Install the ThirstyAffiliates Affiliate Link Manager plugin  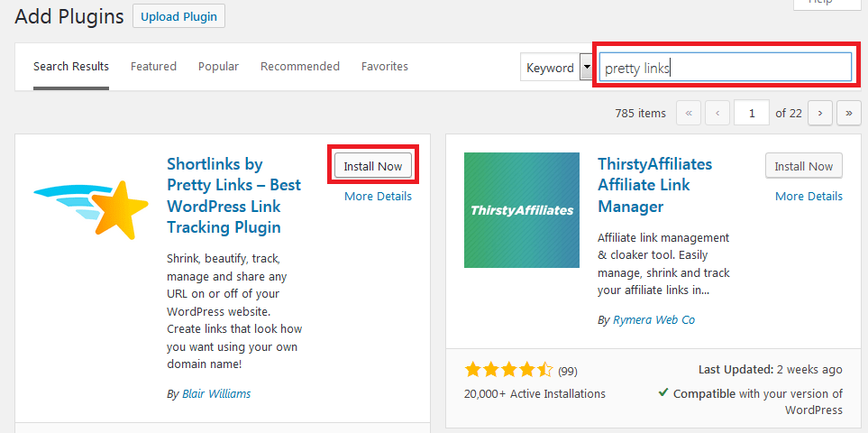pos(804,166)
